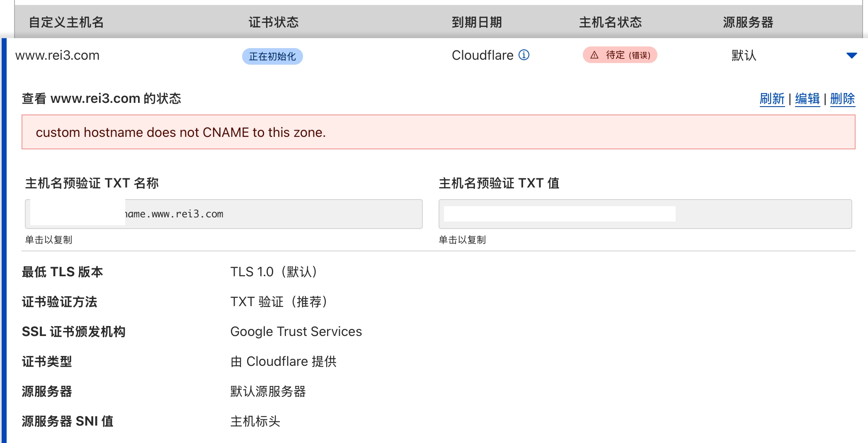The height and width of the screenshot is (443, 868).
Task: Click the 主机名状态 column header
Action: (610, 22)
